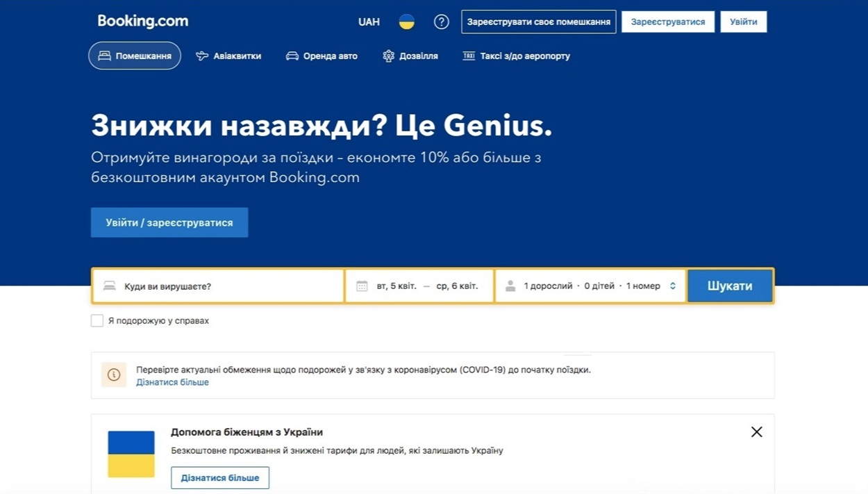Select the Авіаквитки tab
868x494 pixels.
tap(228, 56)
